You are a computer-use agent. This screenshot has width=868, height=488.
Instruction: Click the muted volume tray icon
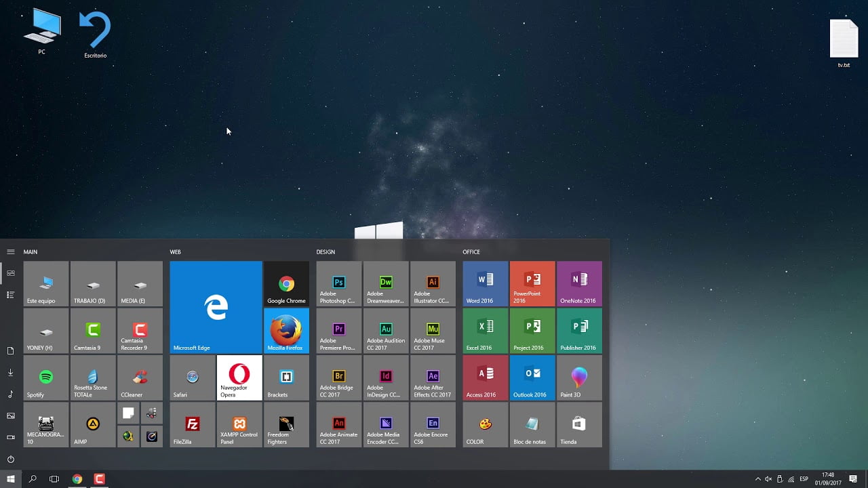(x=769, y=479)
